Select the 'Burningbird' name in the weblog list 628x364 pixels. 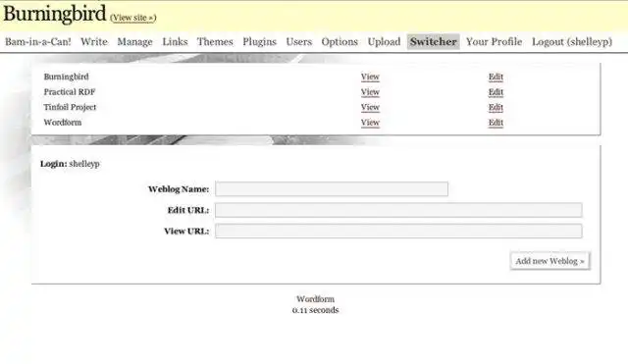click(66, 77)
